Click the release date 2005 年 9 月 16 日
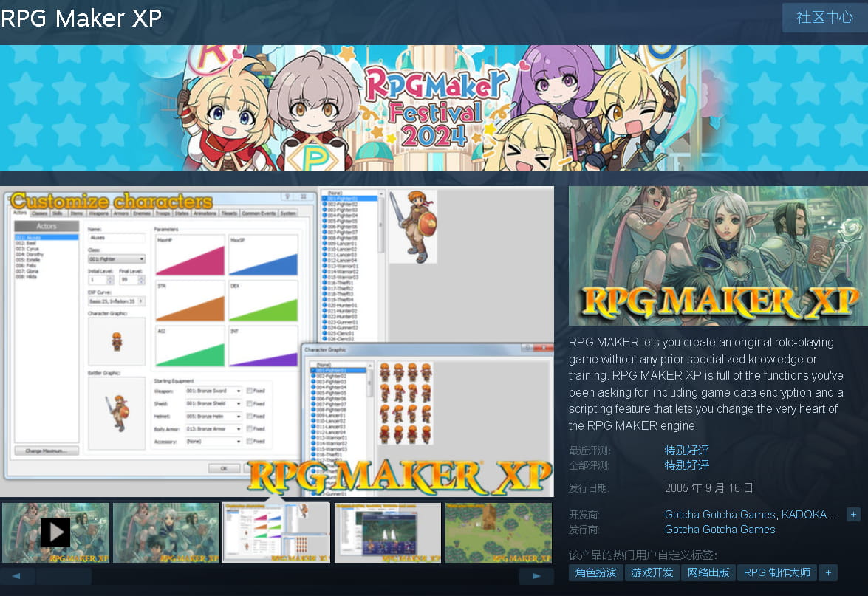The image size is (868, 596). tap(708, 488)
